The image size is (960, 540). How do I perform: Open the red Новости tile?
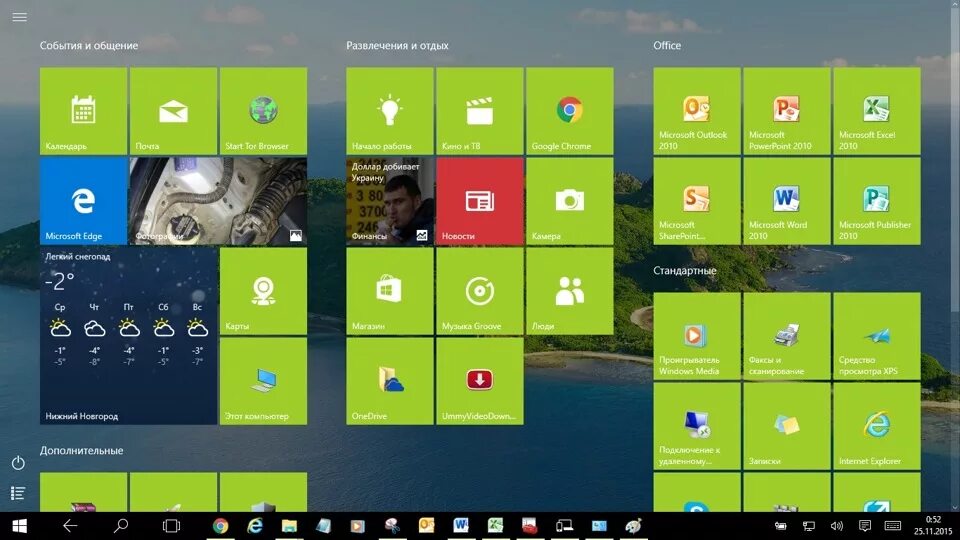pyautogui.click(x=480, y=201)
